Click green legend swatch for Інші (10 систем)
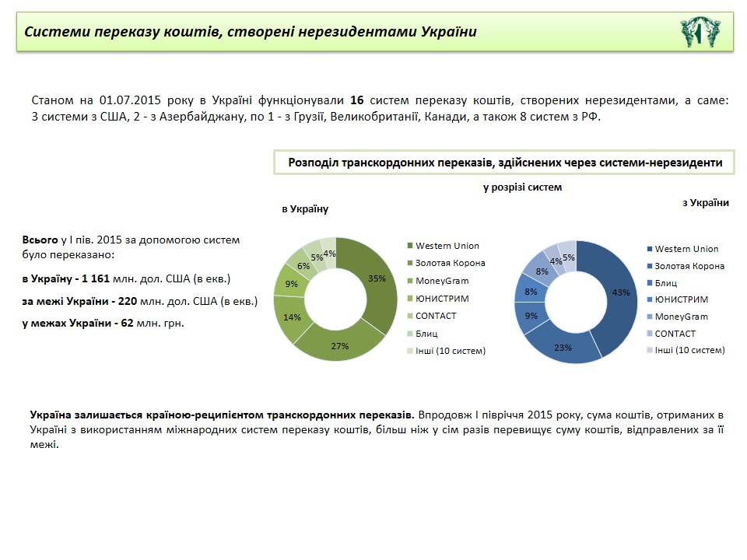The image size is (747, 560). tap(410, 351)
